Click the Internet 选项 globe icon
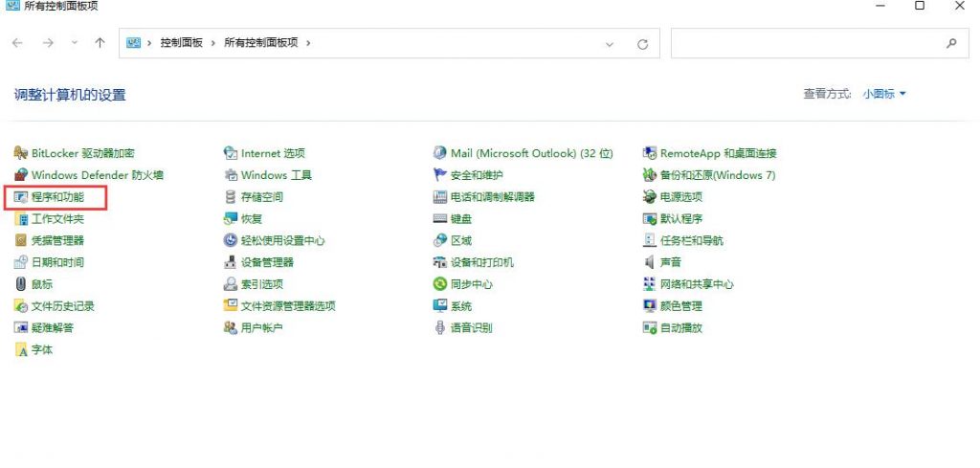The image size is (980, 468). click(230, 153)
